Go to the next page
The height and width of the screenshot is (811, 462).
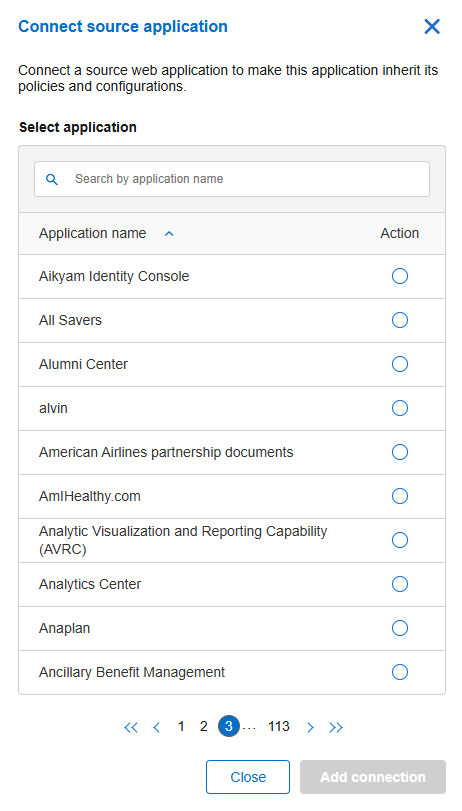[x=310, y=727]
